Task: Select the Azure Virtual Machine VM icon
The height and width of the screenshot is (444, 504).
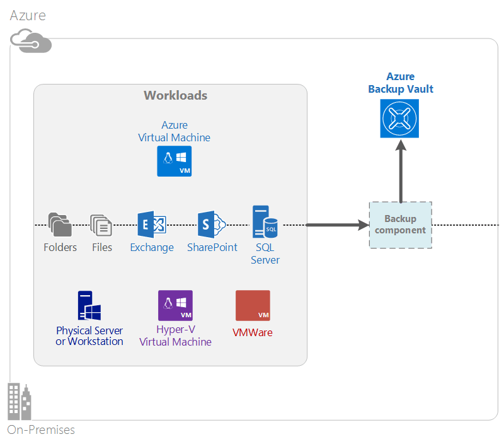Action: [175, 161]
